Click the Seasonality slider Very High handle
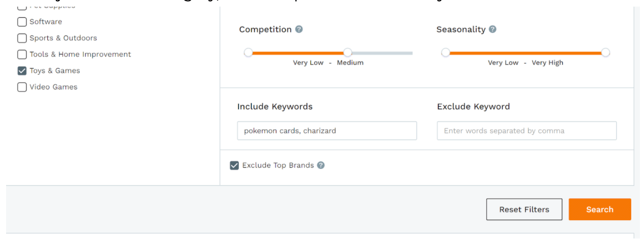 pyautogui.click(x=605, y=52)
